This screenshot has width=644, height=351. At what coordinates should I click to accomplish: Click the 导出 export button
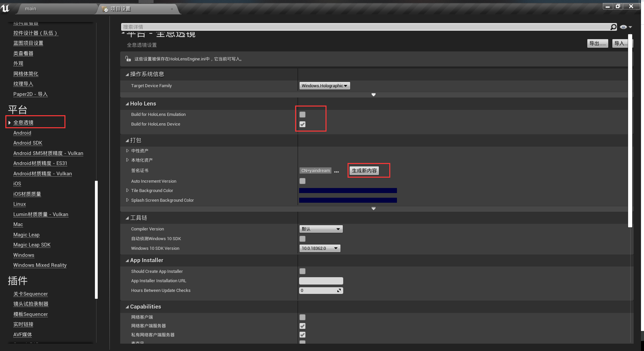pyautogui.click(x=597, y=43)
